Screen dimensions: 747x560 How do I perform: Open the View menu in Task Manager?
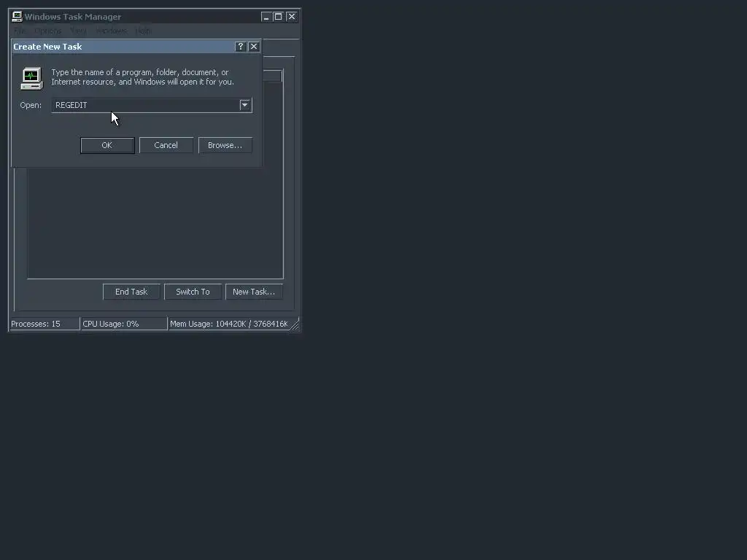tap(79, 31)
